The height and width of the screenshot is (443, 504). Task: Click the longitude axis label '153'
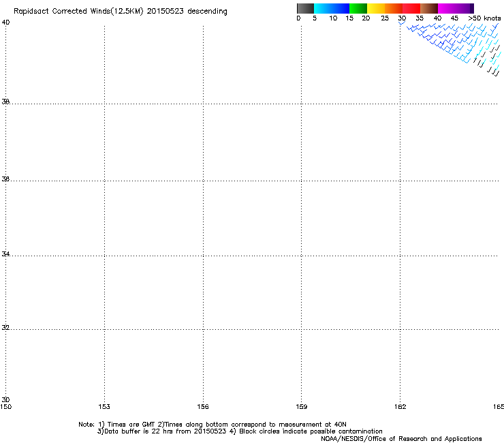104,407
